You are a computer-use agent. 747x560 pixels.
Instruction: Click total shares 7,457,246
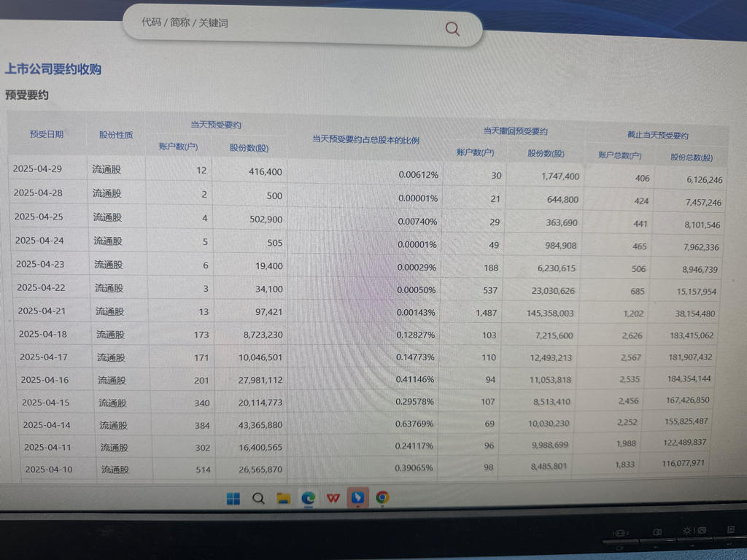pos(703,202)
